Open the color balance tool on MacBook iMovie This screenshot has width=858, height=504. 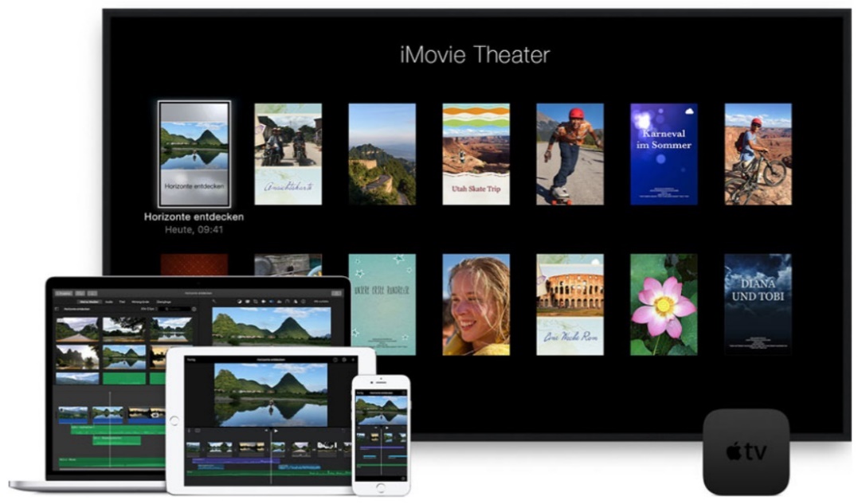(x=239, y=302)
